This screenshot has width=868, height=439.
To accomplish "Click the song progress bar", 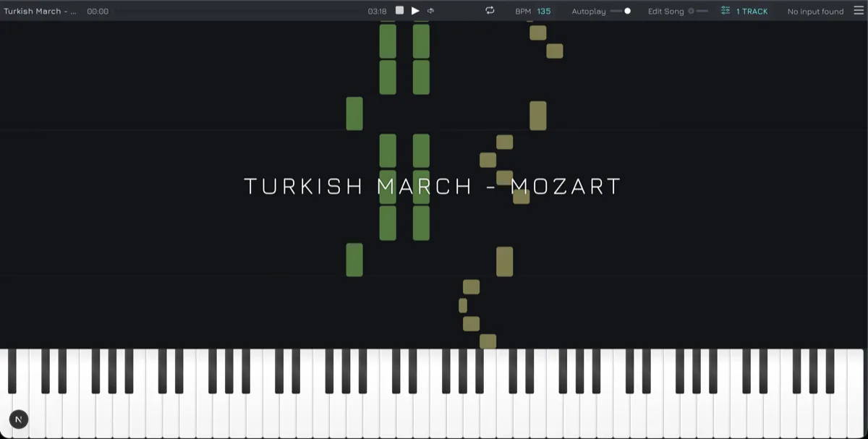I will pos(239,11).
